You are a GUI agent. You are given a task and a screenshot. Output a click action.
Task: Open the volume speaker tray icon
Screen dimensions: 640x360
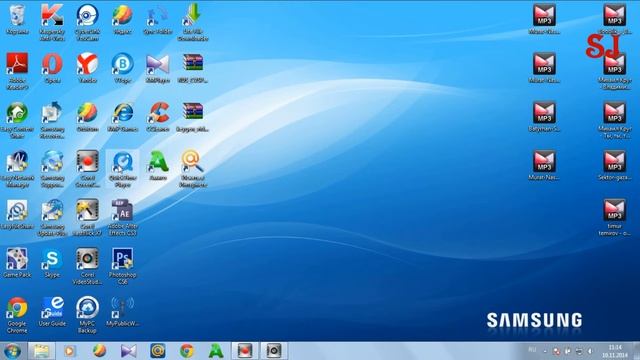click(591, 351)
